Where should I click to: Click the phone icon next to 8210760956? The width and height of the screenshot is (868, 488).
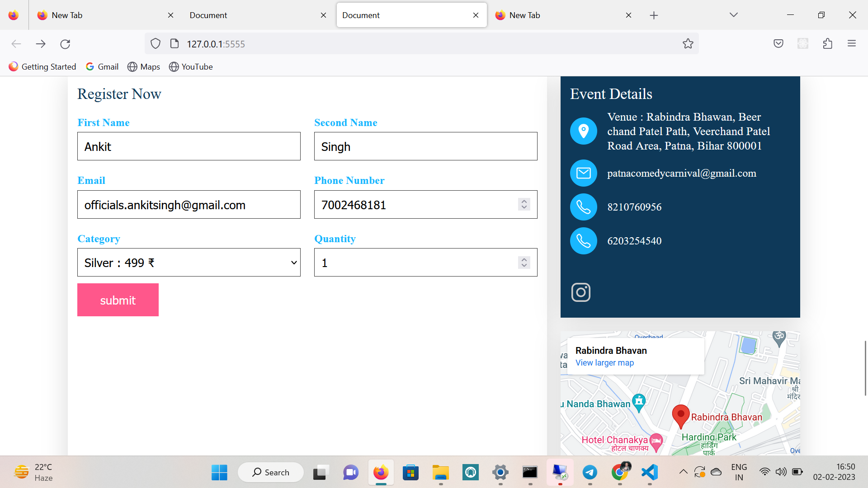[583, 207]
